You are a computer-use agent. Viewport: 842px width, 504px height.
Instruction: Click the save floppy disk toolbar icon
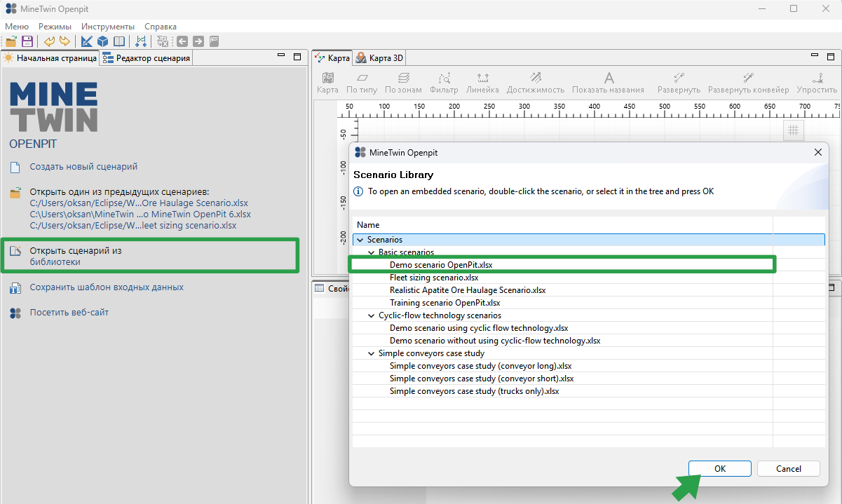27,41
